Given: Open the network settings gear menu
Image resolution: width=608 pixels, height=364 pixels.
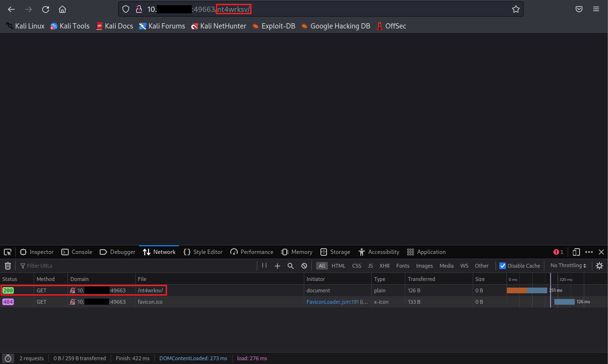Looking at the screenshot, I should (599, 266).
